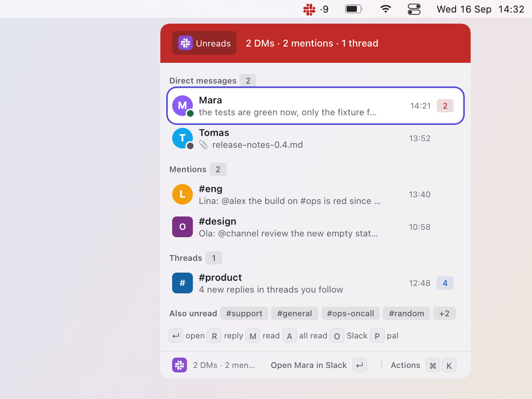
Task: Click the Mentions section heading
Action: pos(188,169)
